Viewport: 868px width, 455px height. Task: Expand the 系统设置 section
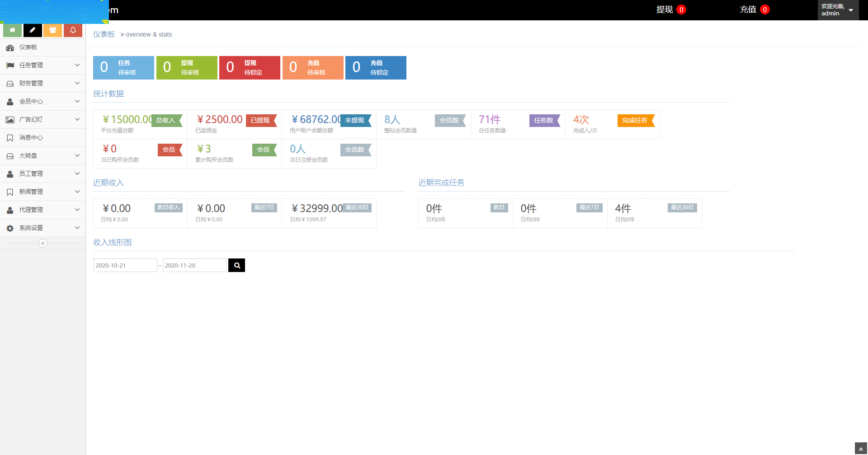click(42, 228)
